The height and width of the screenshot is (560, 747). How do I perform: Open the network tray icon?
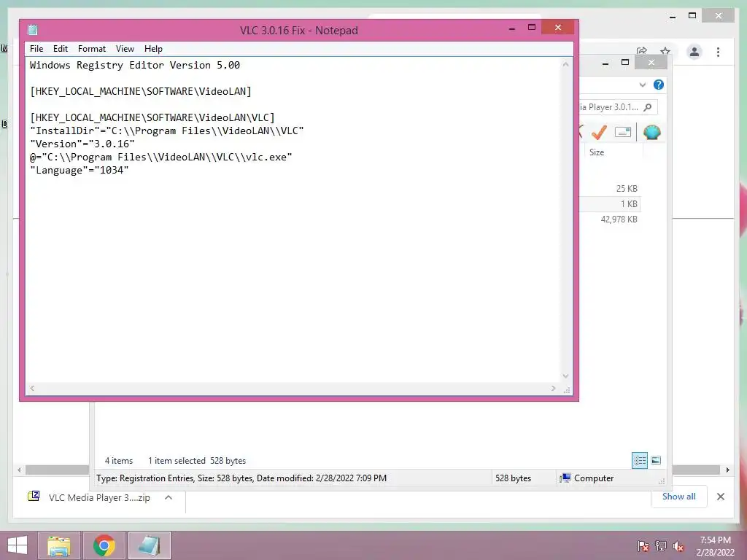[660, 546]
